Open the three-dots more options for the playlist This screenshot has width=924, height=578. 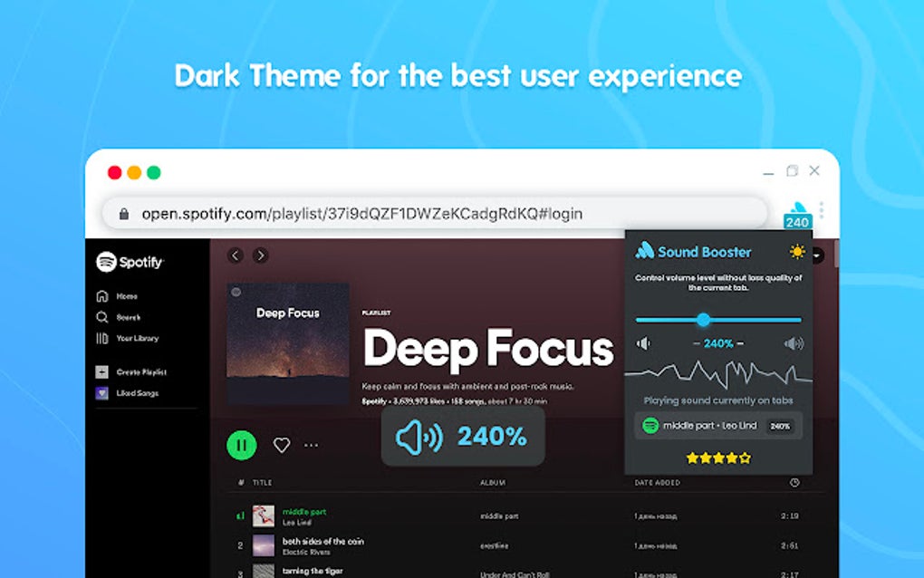311,446
